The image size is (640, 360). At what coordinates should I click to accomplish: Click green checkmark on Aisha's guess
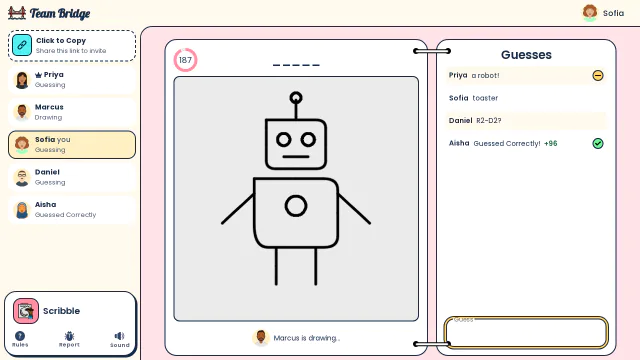pyautogui.click(x=598, y=143)
